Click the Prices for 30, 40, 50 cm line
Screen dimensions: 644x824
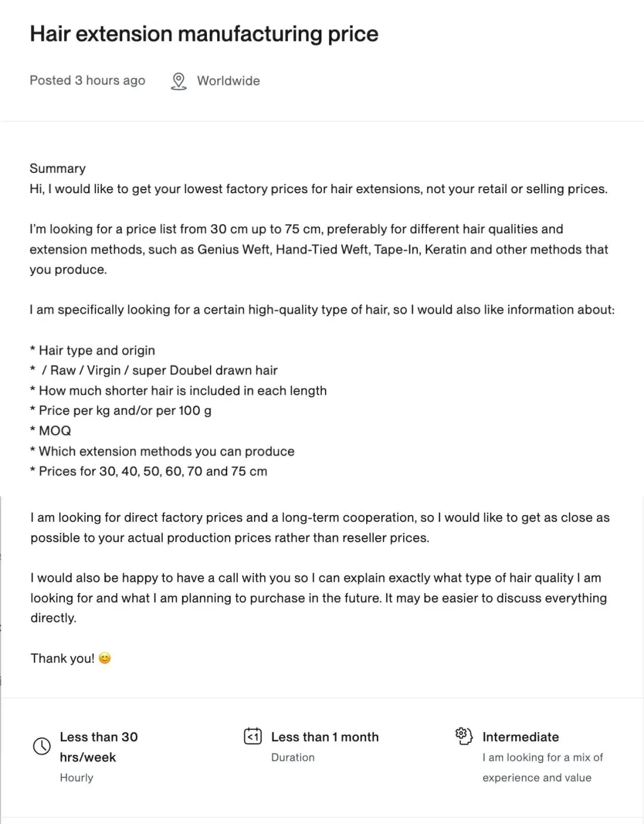click(148, 471)
